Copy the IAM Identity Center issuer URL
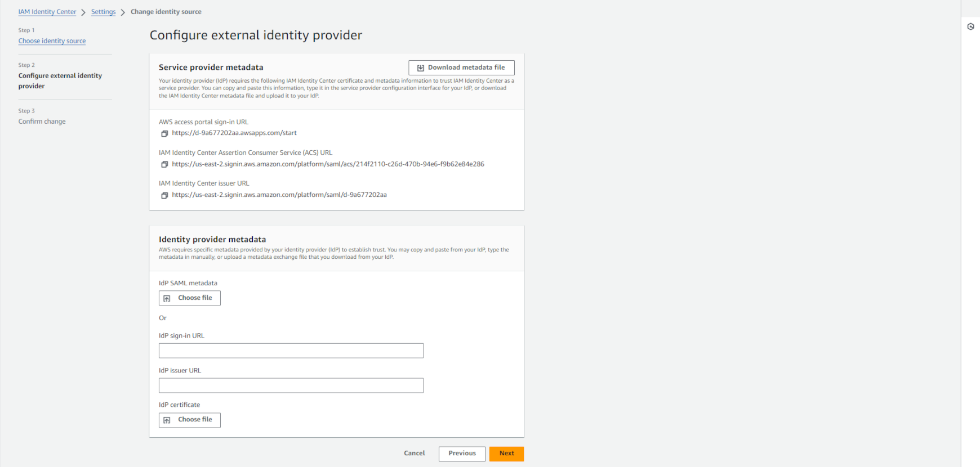This screenshot has width=980, height=467. point(164,195)
